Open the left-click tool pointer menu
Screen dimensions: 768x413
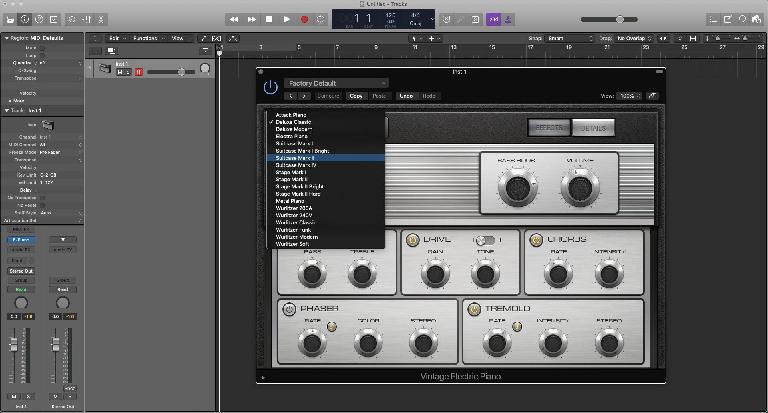pos(415,38)
